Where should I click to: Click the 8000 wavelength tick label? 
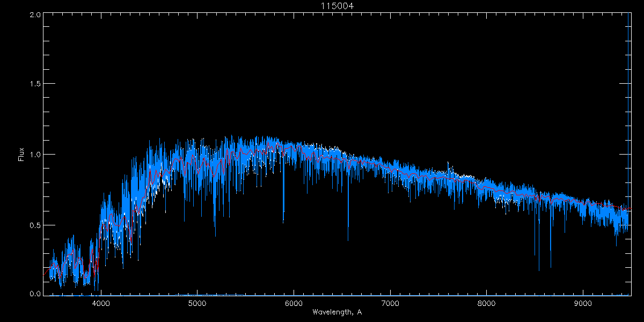(487, 303)
